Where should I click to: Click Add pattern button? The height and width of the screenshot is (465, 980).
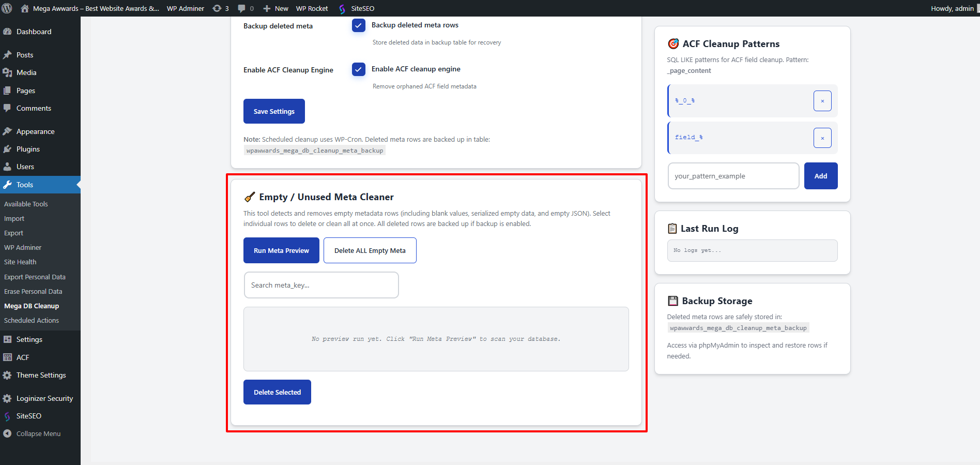(821, 176)
